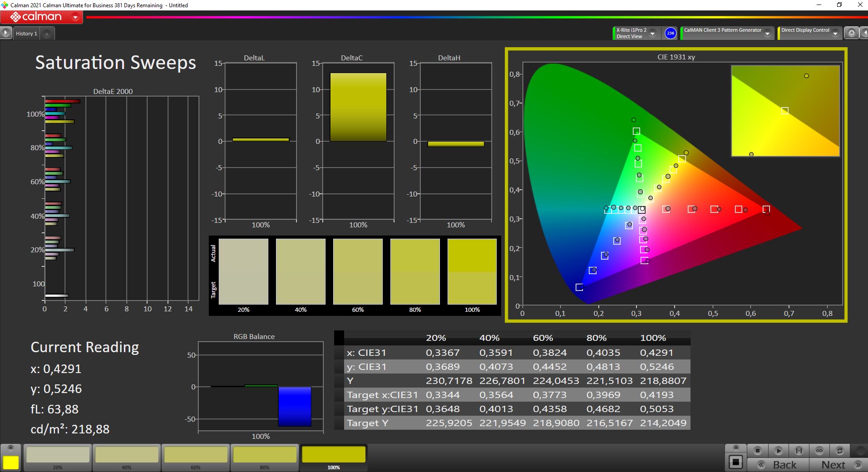Switch to the History 1 tab
Screen dimensions: 868x472
coord(26,34)
